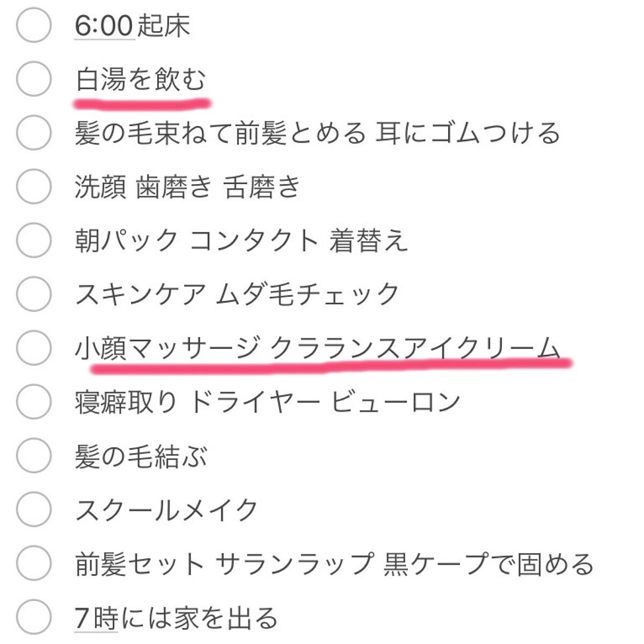Complete the 朝パック コンタクト 着替え task
644x644 pixels.
pyautogui.click(x=34, y=240)
